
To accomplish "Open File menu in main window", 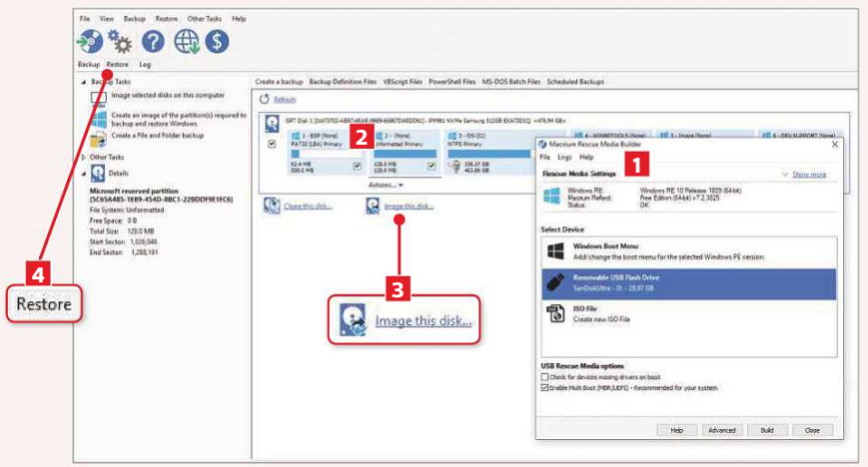I will coord(85,19).
